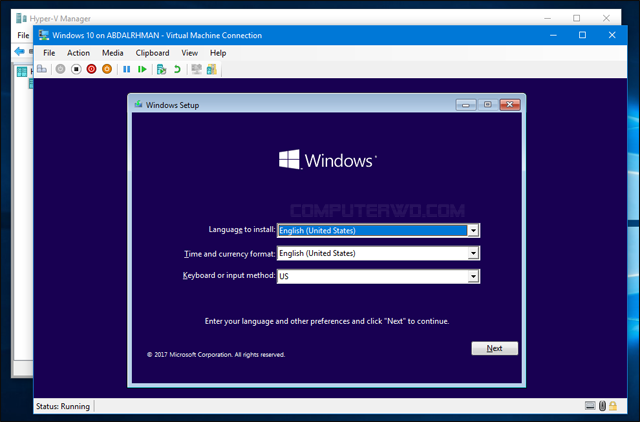The width and height of the screenshot is (640, 422).
Task: Click the grey Start power toolbar icon
Action: click(60, 69)
